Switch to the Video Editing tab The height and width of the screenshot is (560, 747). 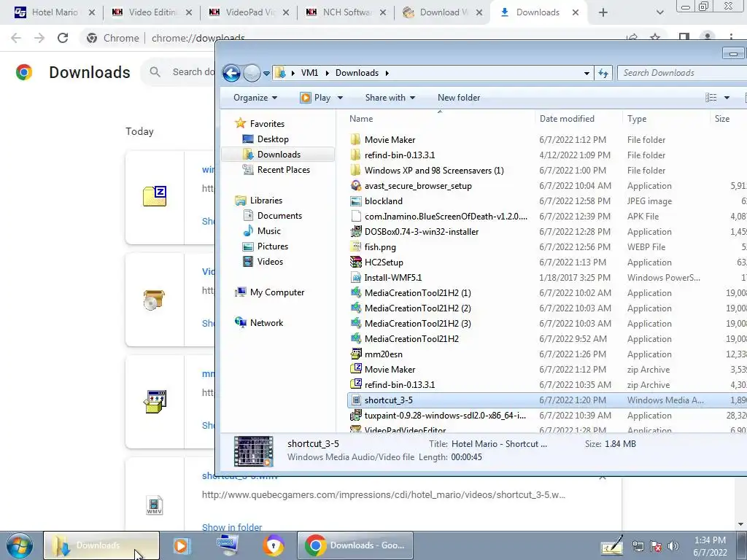(x=152, y=12)
